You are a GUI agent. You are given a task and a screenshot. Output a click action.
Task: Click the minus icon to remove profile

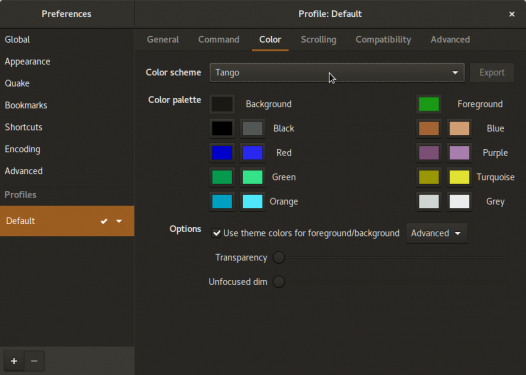pyautogui.click(x=34, y=361)
